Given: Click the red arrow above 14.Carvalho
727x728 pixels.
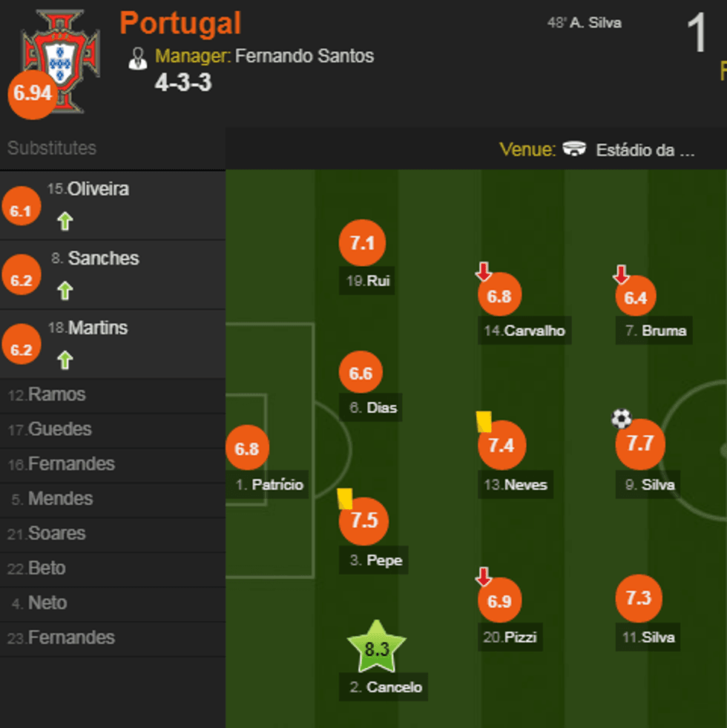Looking at the screenshot, I should point(483,271).
